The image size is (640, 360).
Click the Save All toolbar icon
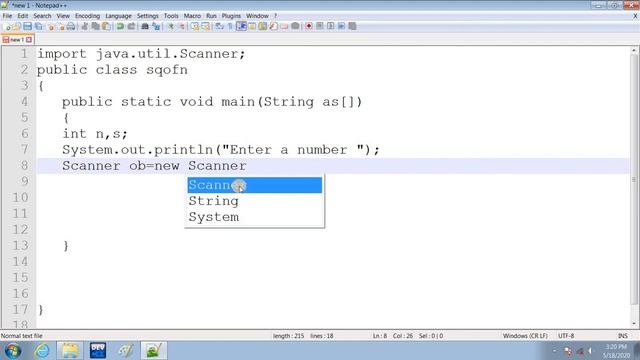[x=39, y=26]
